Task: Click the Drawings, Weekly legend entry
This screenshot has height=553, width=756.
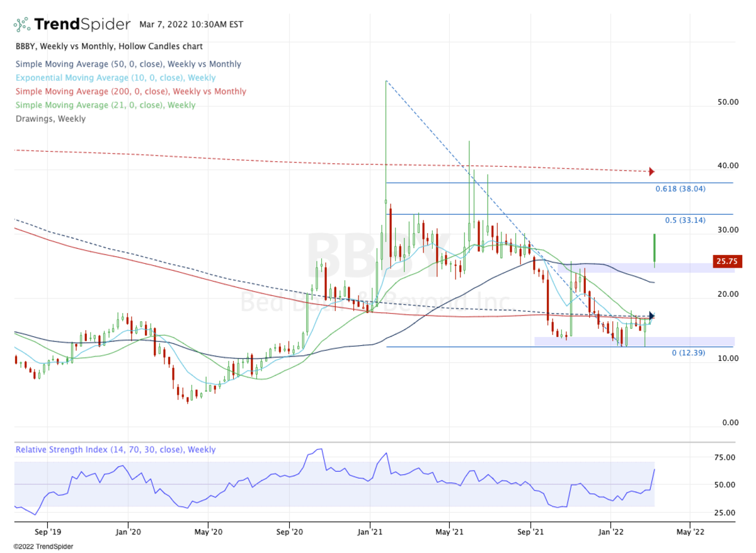Action: point(50,118)
